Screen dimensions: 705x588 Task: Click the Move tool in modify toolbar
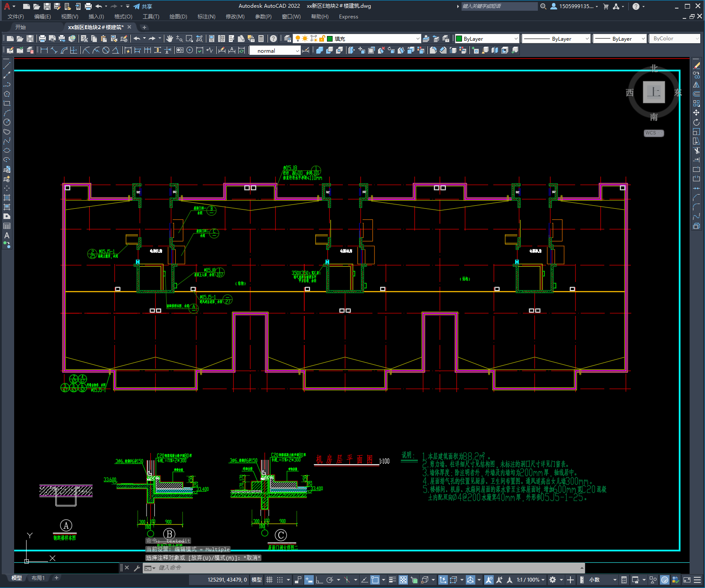696,113
